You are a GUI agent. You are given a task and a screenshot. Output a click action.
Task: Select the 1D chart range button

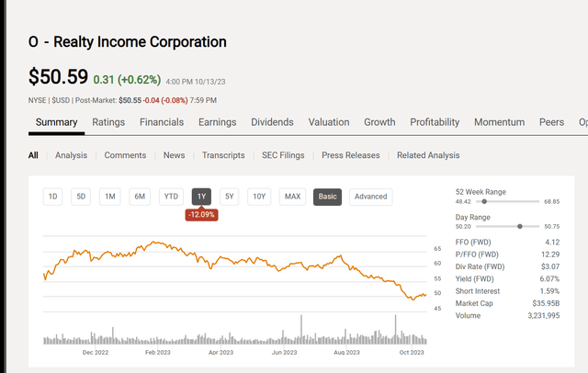pyautogui.click(x=53, y=197)
